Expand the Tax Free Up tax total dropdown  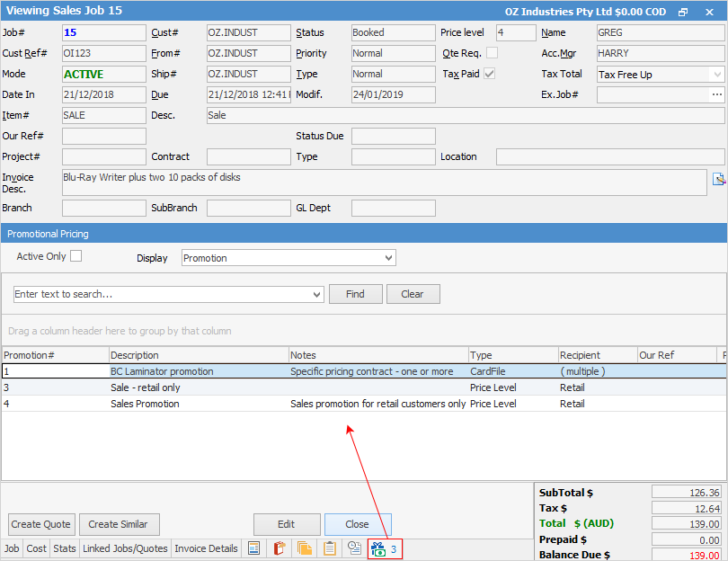coord(718,74)
